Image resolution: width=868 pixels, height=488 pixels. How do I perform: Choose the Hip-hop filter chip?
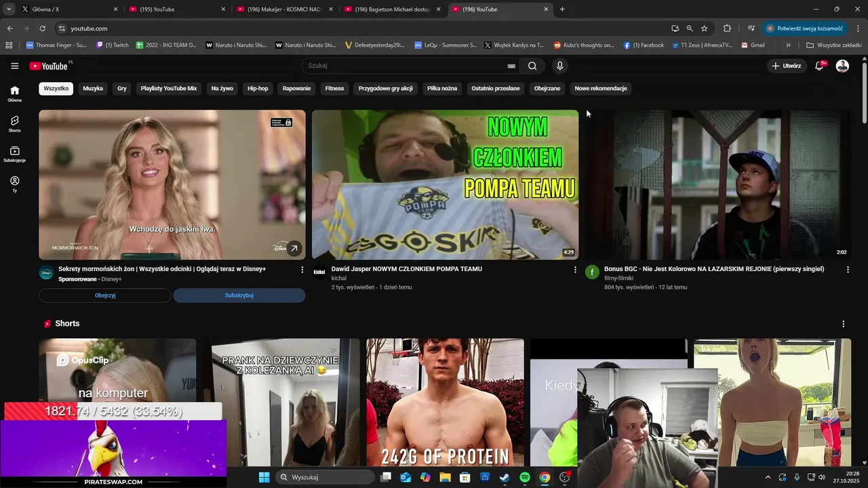click(258, 89)
